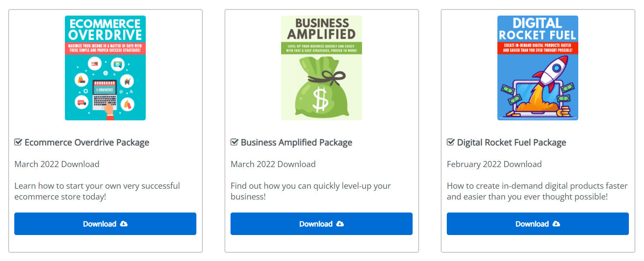Click the ecommerce store description text

[97, 191]
